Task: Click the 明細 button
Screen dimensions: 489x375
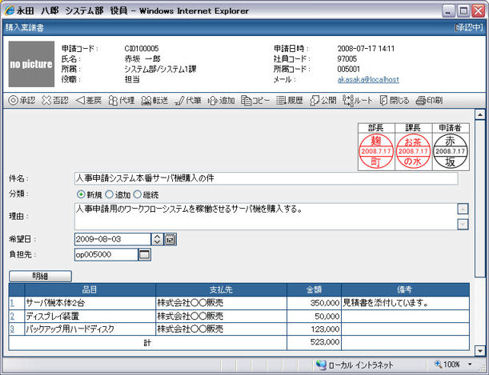Action: pos(40,276)
